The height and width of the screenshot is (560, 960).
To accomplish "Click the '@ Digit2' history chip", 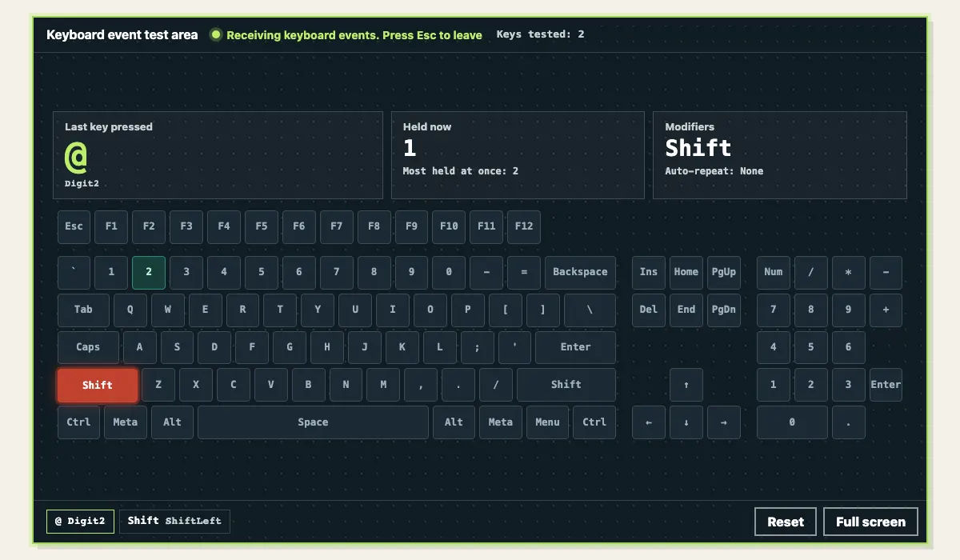I will point(81,522).
